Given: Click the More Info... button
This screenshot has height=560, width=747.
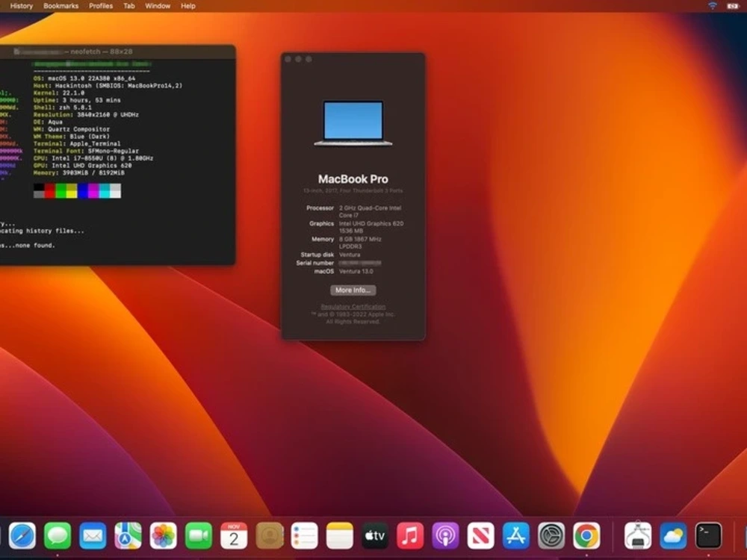Looking at the screenshot, I should click(x=353, y=290).
